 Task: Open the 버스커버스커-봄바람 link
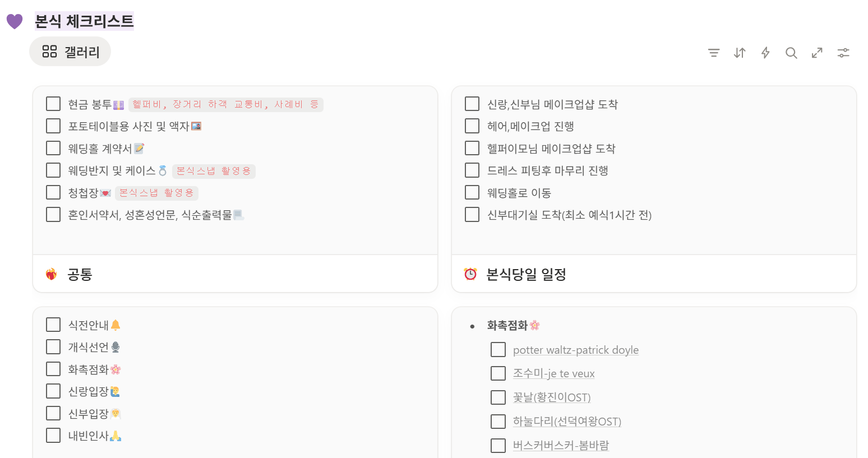[x=561, y=445]
